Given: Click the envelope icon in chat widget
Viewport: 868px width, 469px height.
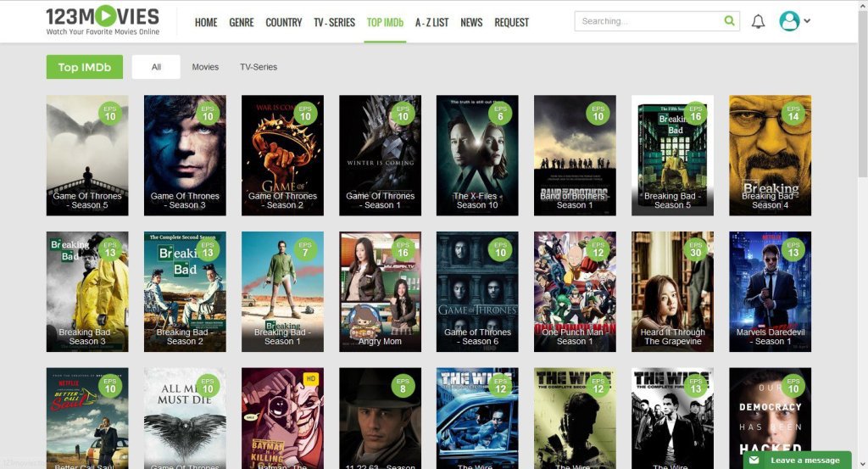Looking at the screenshot, I should (x=754, y=460).
